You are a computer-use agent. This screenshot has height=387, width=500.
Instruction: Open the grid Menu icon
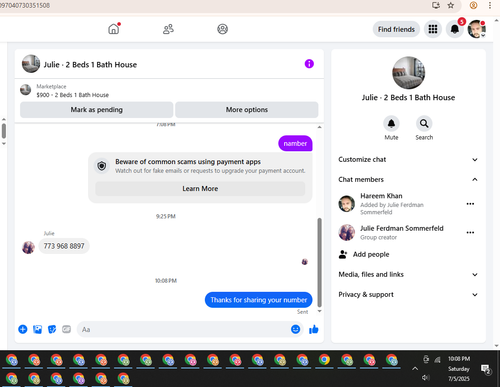tap(433, 29)
